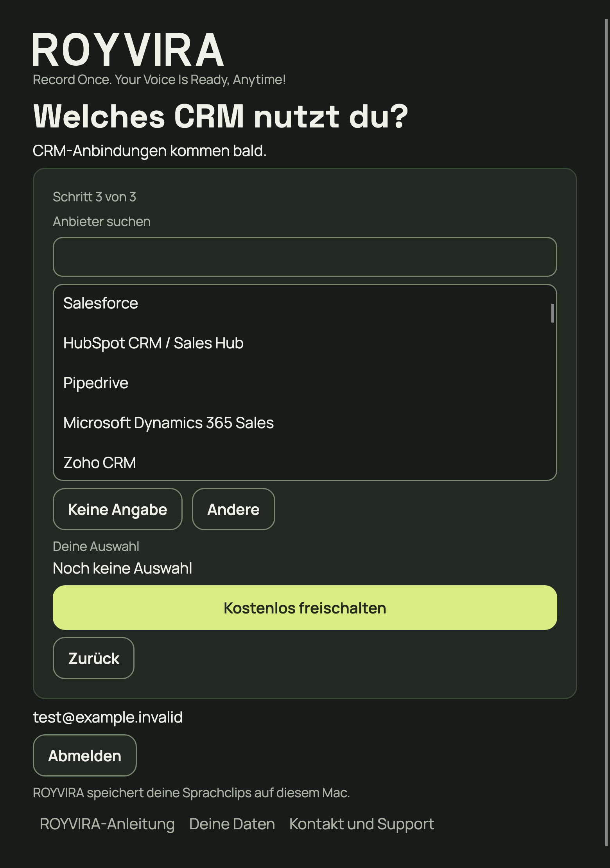Click the Noch keine Auswahl text
Viewport: 610px width, 868px height.
pyautogui.click(x=122, y=568)
